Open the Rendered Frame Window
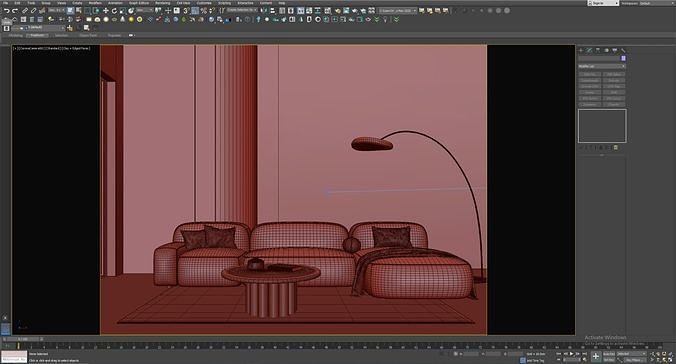 [x=346, y=10]
